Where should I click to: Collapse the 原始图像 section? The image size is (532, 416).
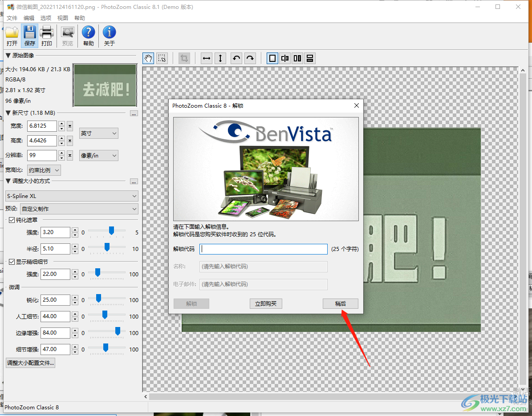pos(8,55)
